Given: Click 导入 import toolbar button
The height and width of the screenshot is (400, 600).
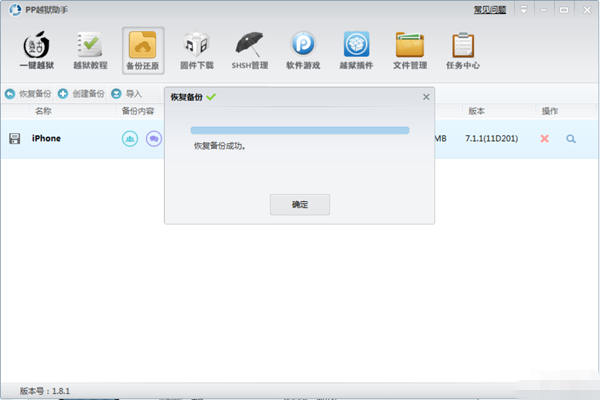Looking at the screenshot, I should [126, 94].
